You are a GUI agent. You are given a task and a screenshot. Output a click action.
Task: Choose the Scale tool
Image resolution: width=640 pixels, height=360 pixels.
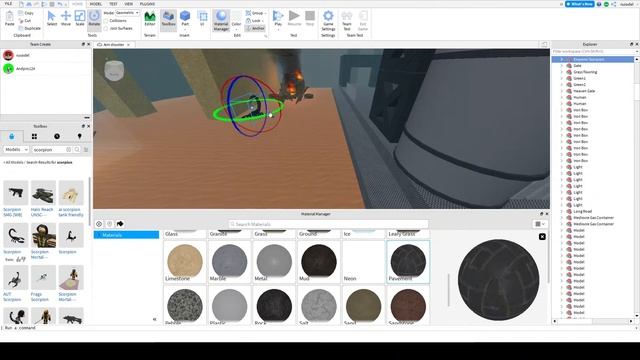click(x=80, y=18)
